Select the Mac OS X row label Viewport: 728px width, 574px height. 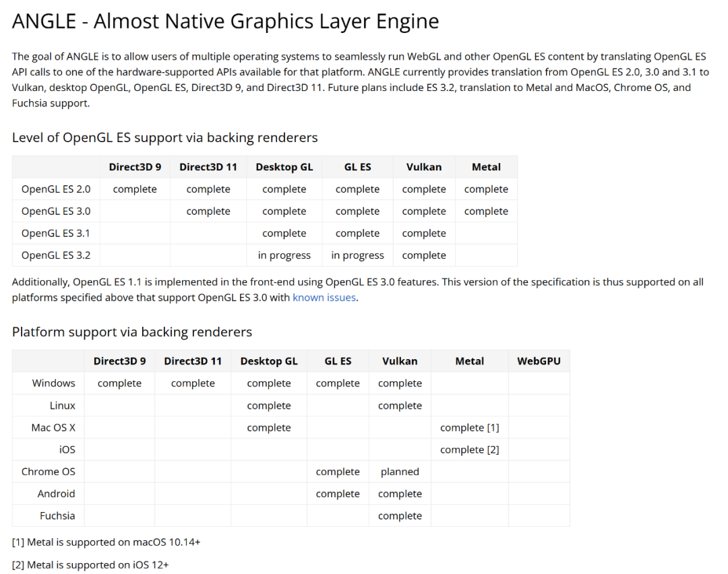[53, 427]
